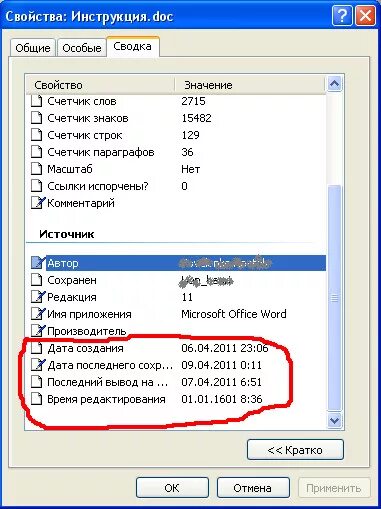Select the Дата последнего сохр… label
The image size is (381, 509).
coord(110,365)
